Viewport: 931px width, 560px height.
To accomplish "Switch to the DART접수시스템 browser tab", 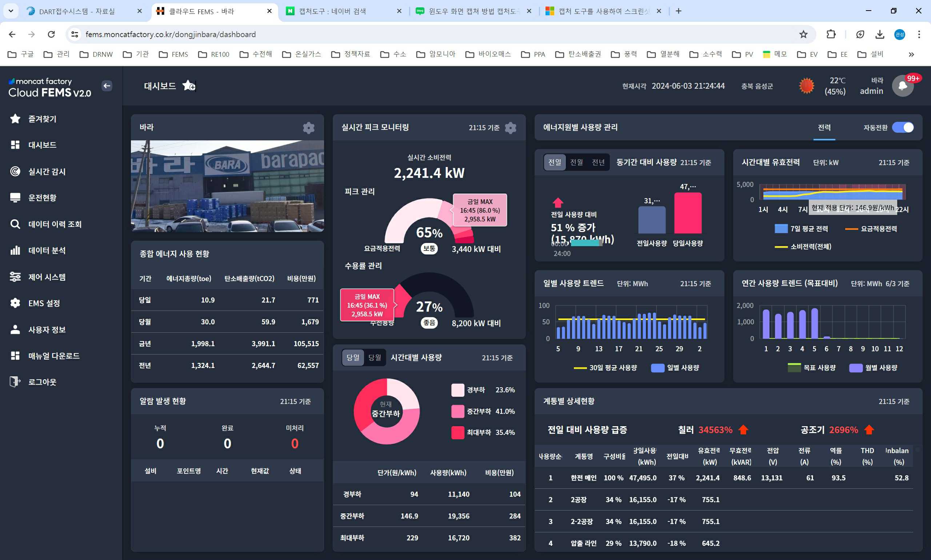I will pyautogui.click(x=77, y=11).
